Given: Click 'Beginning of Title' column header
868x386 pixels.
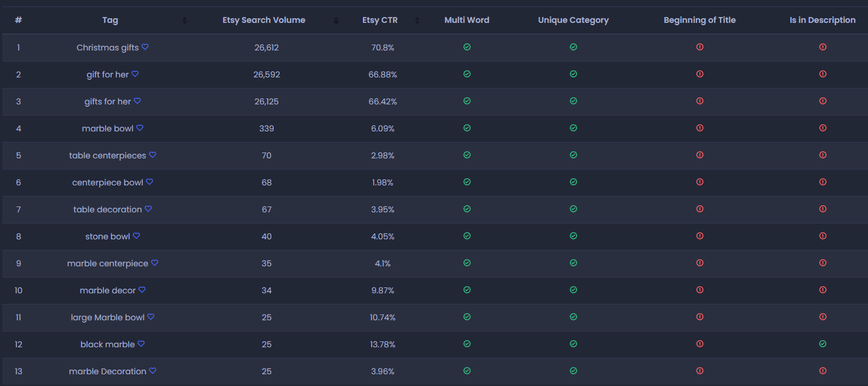Looking at the screenshot, I should coord(699,20).
